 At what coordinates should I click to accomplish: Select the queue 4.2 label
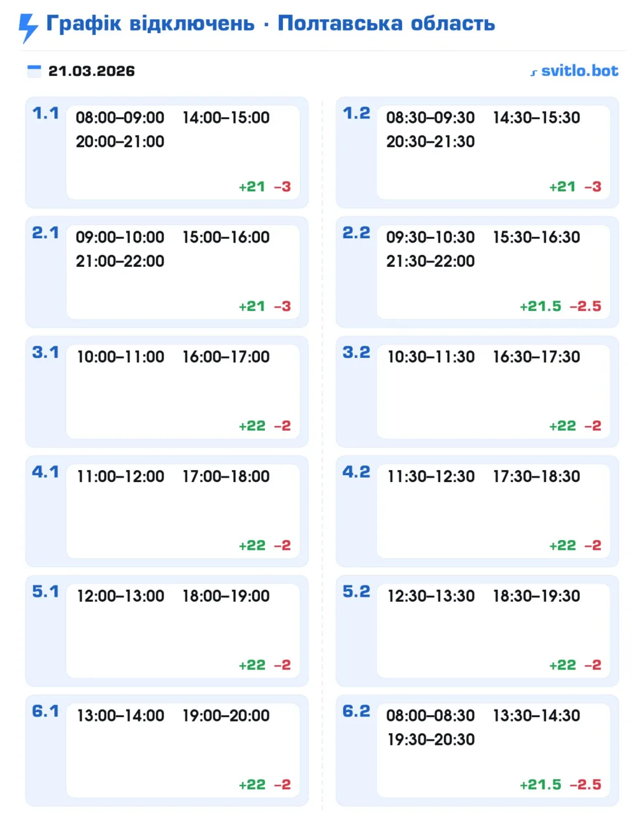356,472
